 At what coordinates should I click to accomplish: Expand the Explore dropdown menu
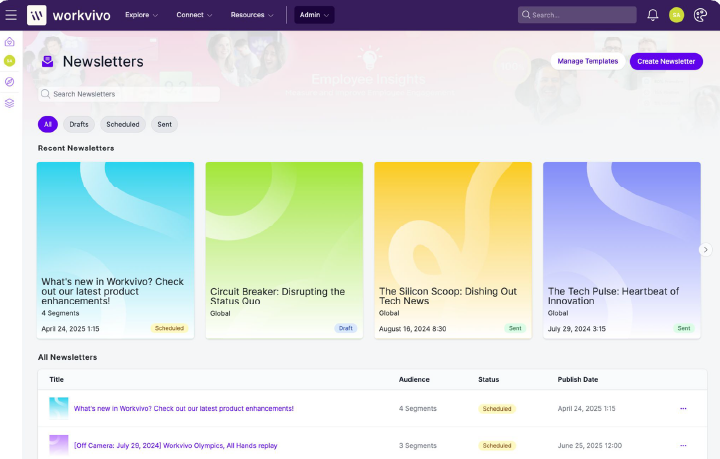[x=141, y=15]
